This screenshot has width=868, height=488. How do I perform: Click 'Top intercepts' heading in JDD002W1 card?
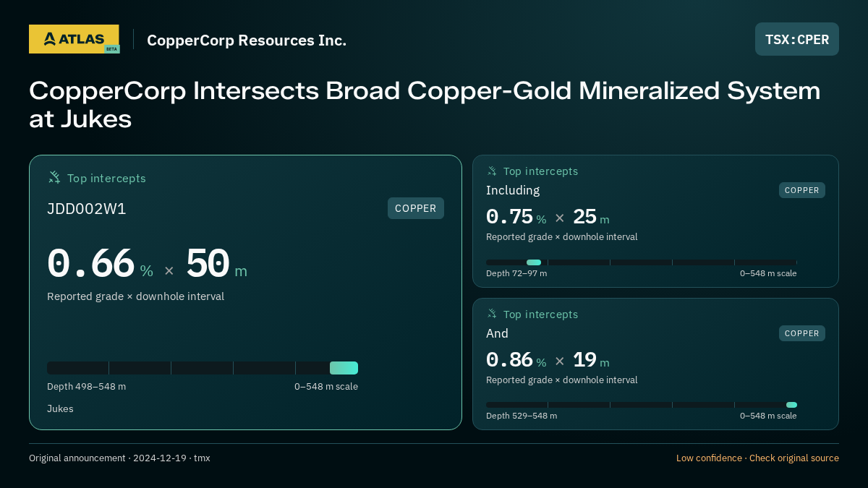point(106,178)
